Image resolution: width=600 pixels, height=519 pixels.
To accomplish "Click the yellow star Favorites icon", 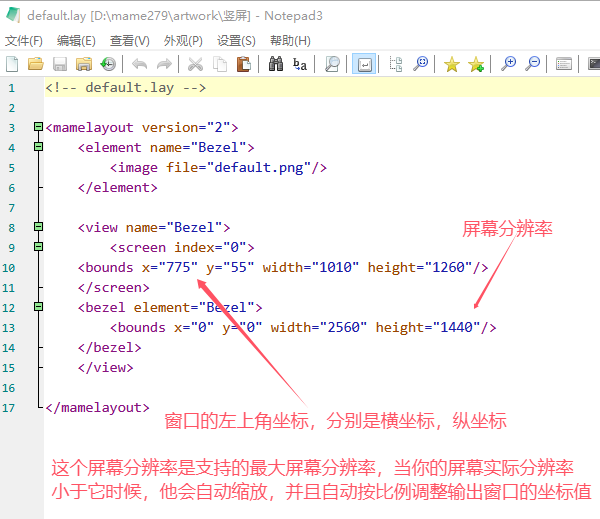I will click(x=452, y=64).
